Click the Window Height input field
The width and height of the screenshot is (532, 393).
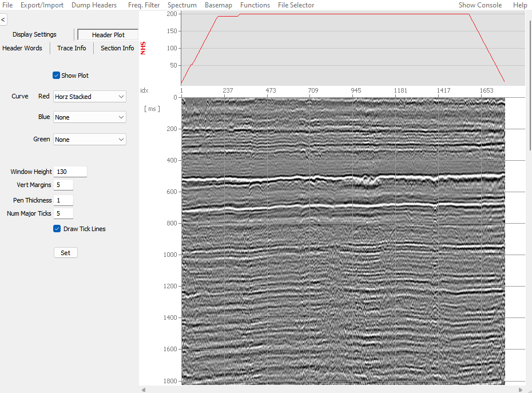click(70, 172)
